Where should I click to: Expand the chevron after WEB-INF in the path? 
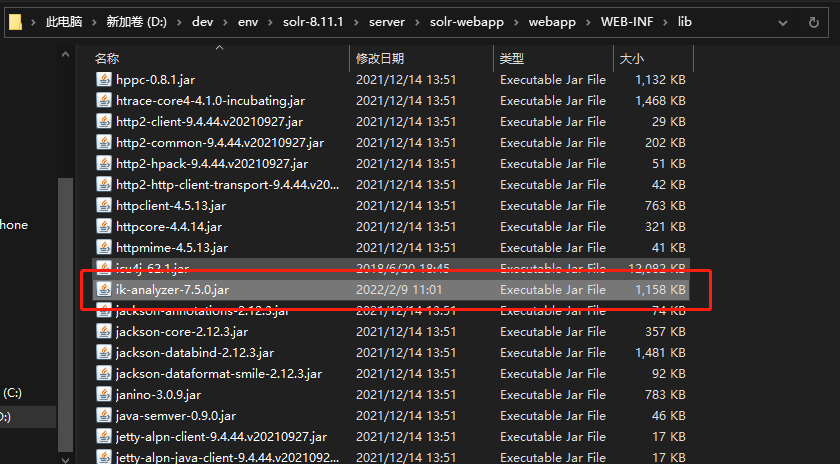(x=665, y=23)
